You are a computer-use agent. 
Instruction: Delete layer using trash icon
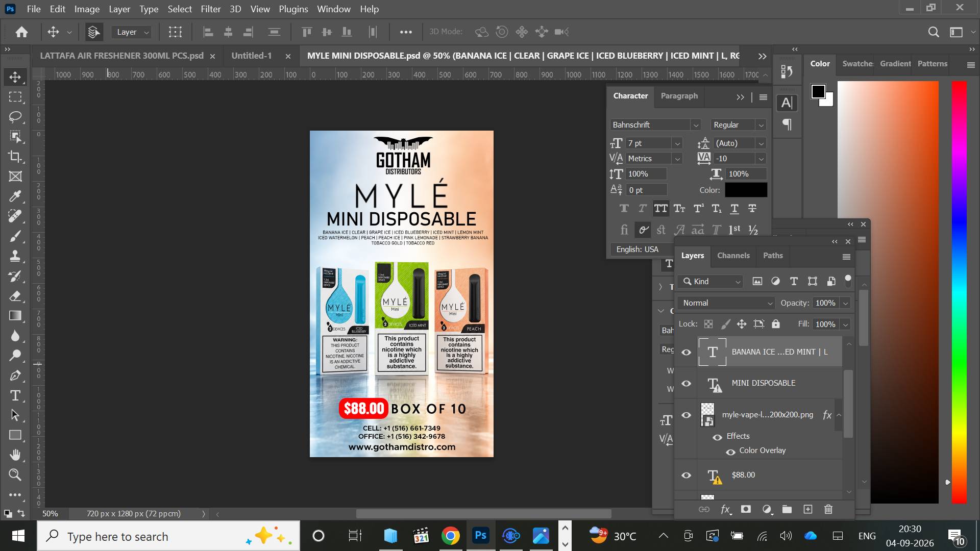[x=828, y=509]
